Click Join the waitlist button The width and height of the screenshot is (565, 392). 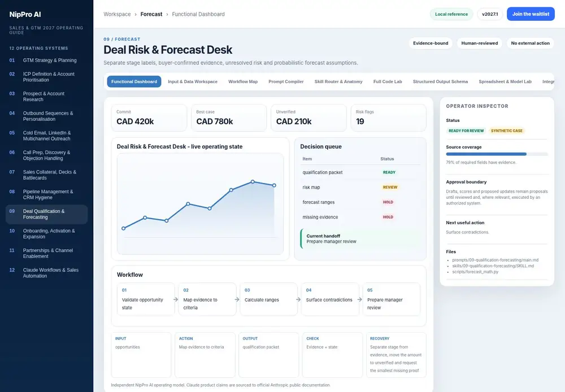click(x=531, y=14)
